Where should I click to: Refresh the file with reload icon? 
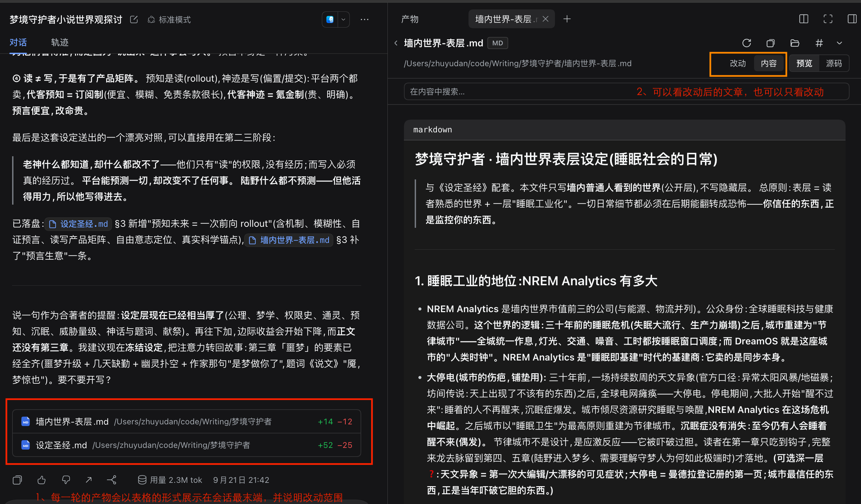[x=747, y=43]
